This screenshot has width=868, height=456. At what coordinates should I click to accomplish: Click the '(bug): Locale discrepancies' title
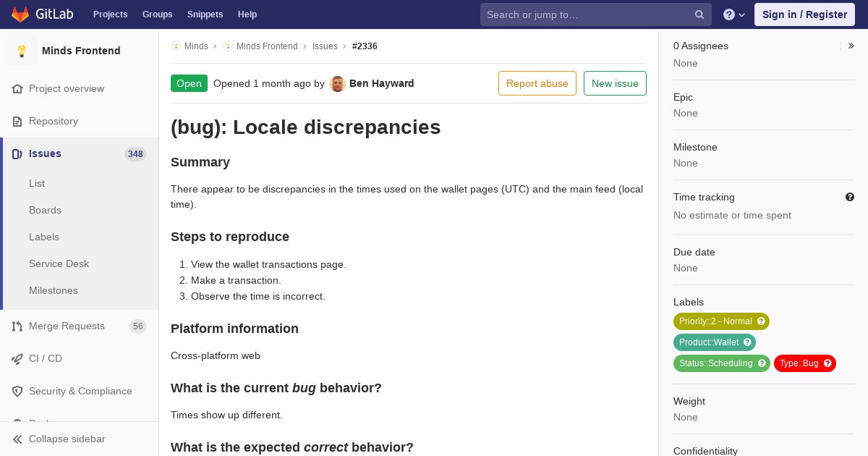tap(306, 127)
